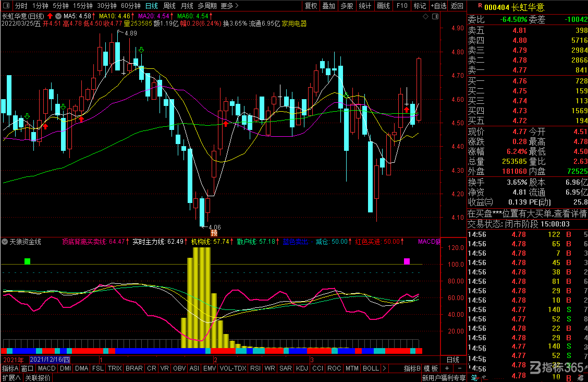Image resolution: width=588 pixels, height=382 pixels.
Task: Select the OBV indicator tab
Action: click(x=179, y=368)
